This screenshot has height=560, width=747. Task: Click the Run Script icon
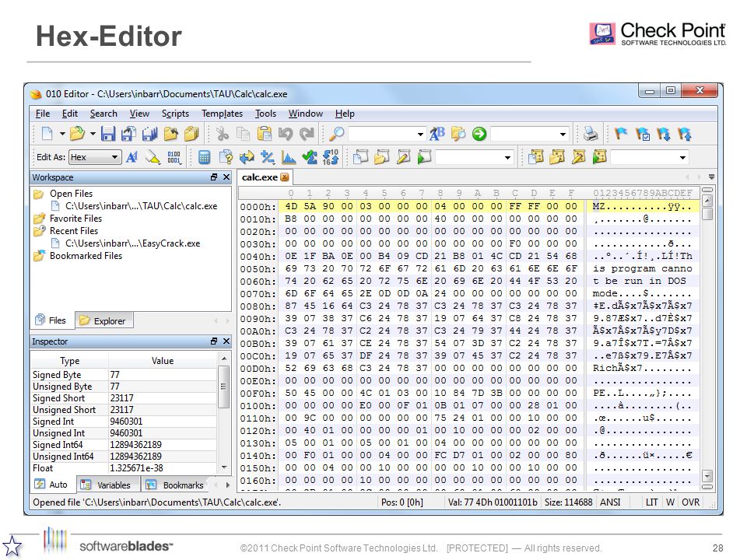[424, 156]
